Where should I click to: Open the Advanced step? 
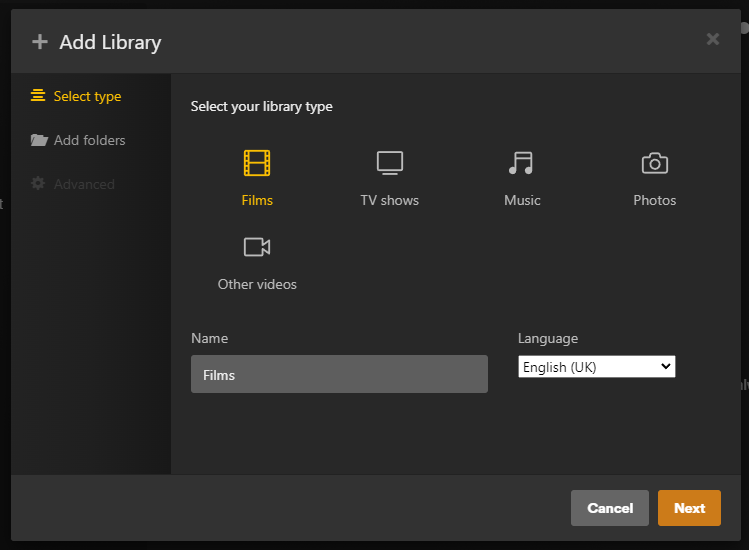(x=73, y=184)
